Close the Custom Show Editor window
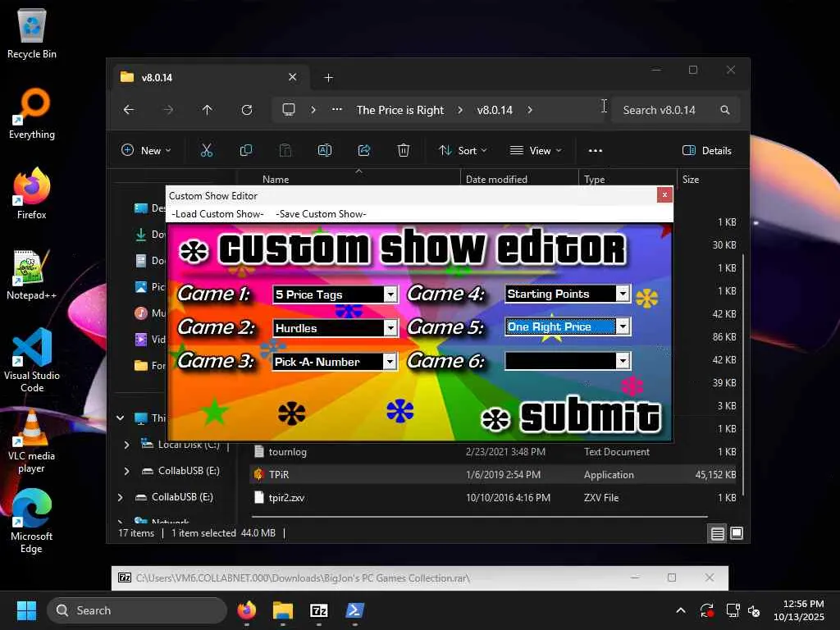Screen dimensions: 840x630 click(664, 195)
